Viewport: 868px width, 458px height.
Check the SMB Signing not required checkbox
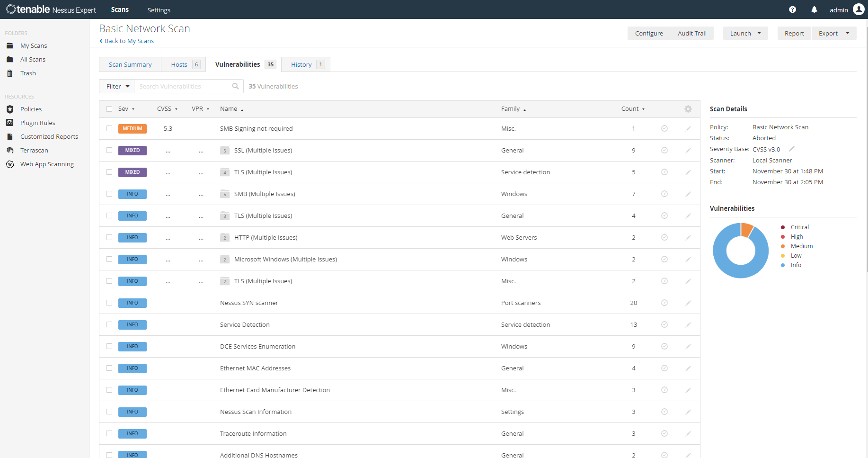[109, 128]
